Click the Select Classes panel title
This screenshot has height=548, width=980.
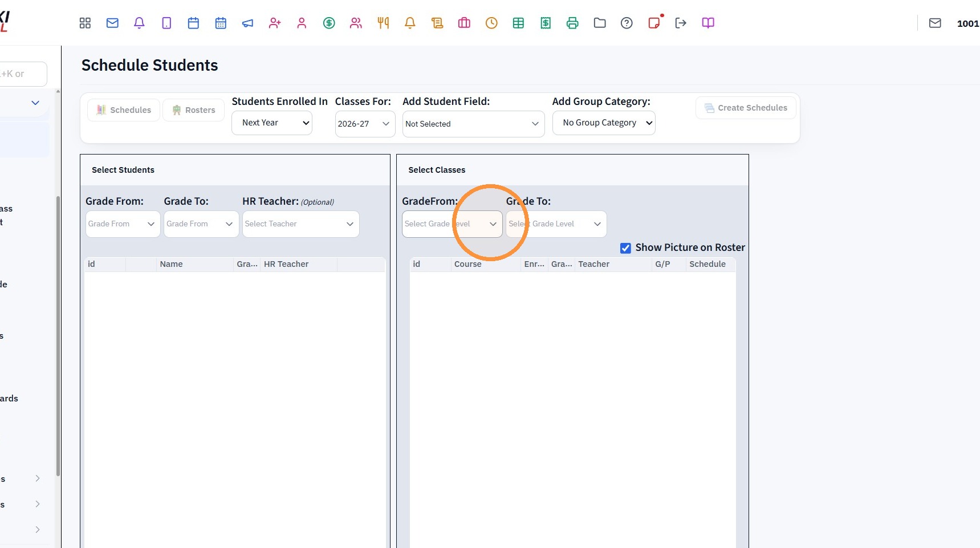pyautogui.click(x=437, y=170)
